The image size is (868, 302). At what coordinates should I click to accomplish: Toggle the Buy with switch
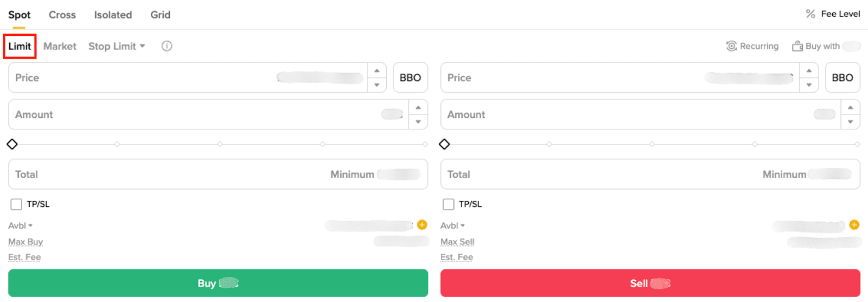[x=851, y=46]
